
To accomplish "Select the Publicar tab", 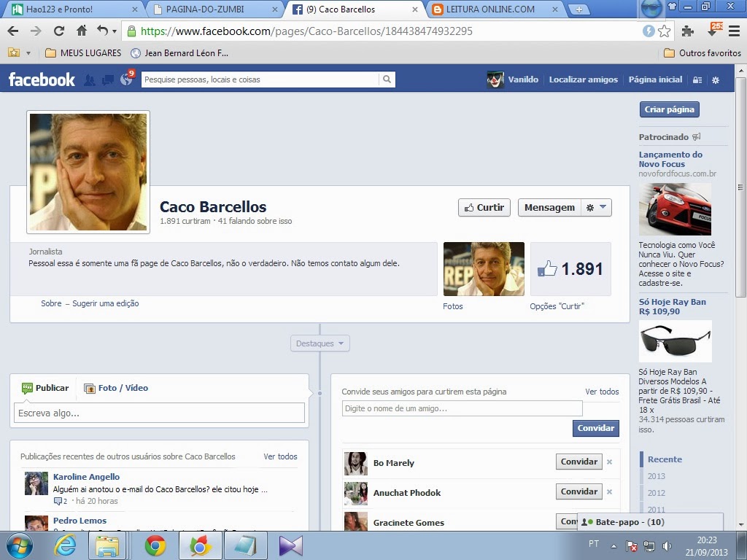I will [45, 388].
